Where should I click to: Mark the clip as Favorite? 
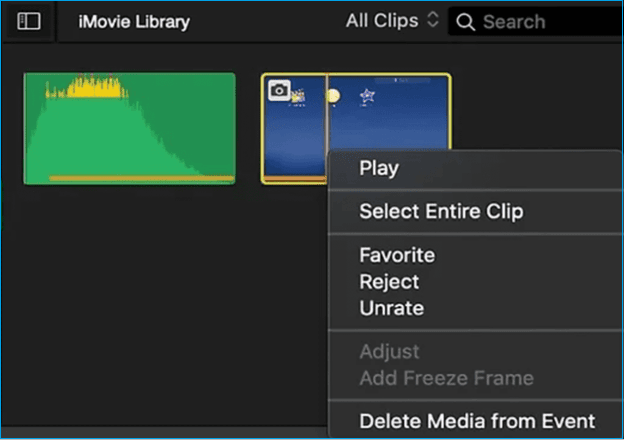tap(397, 255)
